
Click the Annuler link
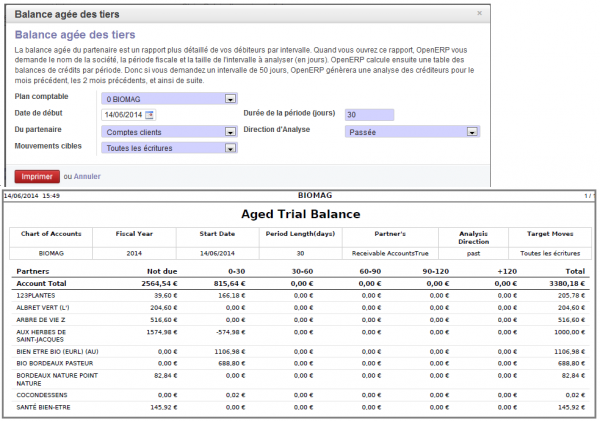pyautogui.click(x=87, y=176)
